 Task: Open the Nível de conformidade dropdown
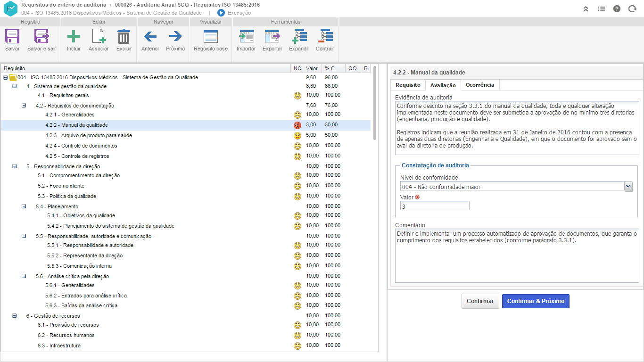coord(628,187)
